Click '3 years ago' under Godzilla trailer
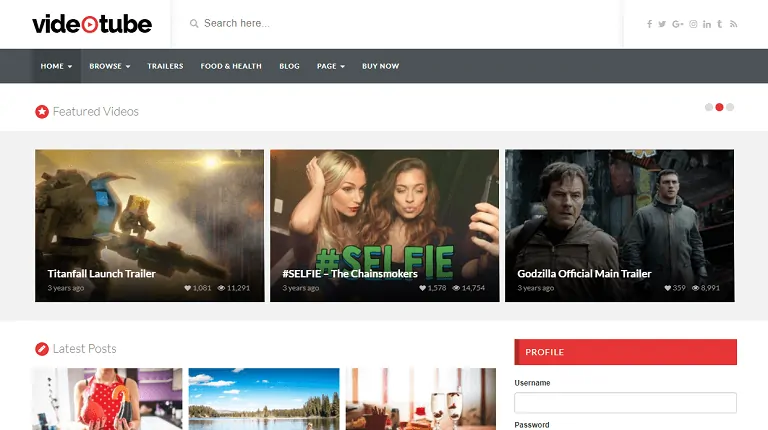 point(536,288)
